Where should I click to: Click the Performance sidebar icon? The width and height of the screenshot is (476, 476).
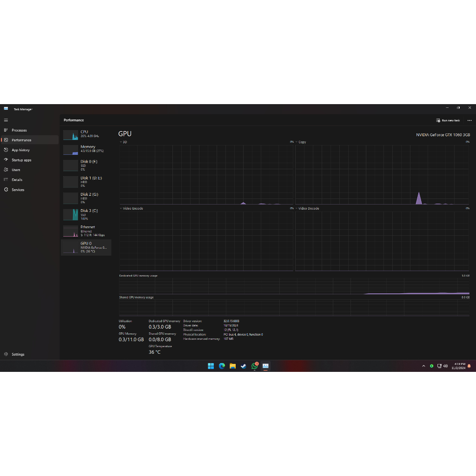pos(6,140)
